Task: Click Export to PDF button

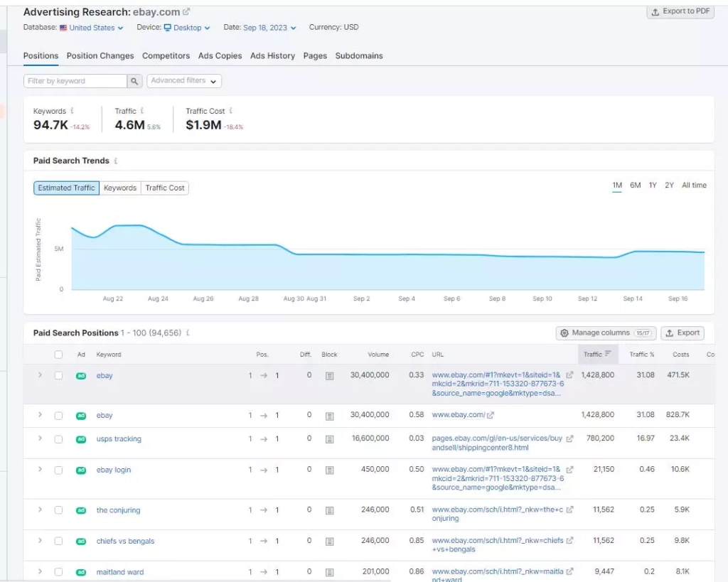Action: 680,11
